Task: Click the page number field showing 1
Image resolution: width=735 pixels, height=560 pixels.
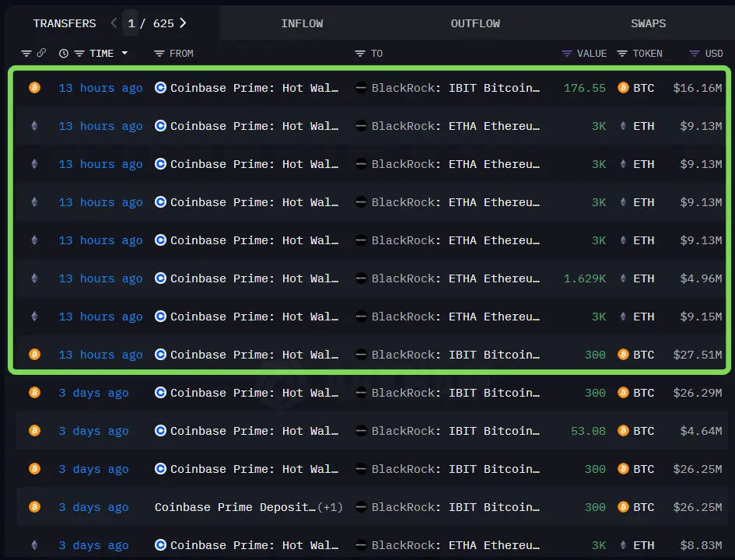Action: click(131, 23)
